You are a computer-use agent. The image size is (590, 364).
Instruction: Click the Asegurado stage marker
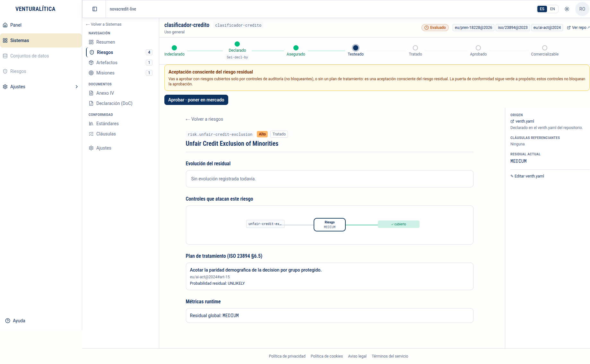pos(296,48)
